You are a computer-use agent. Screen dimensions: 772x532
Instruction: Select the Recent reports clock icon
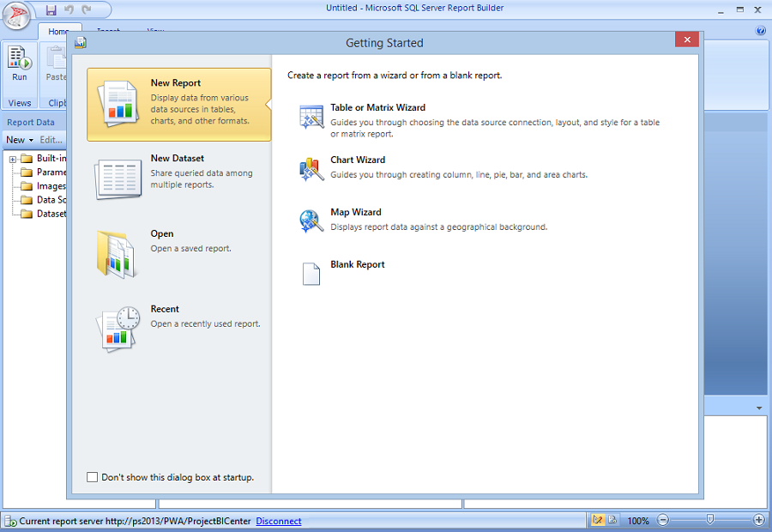coord(118,329)
